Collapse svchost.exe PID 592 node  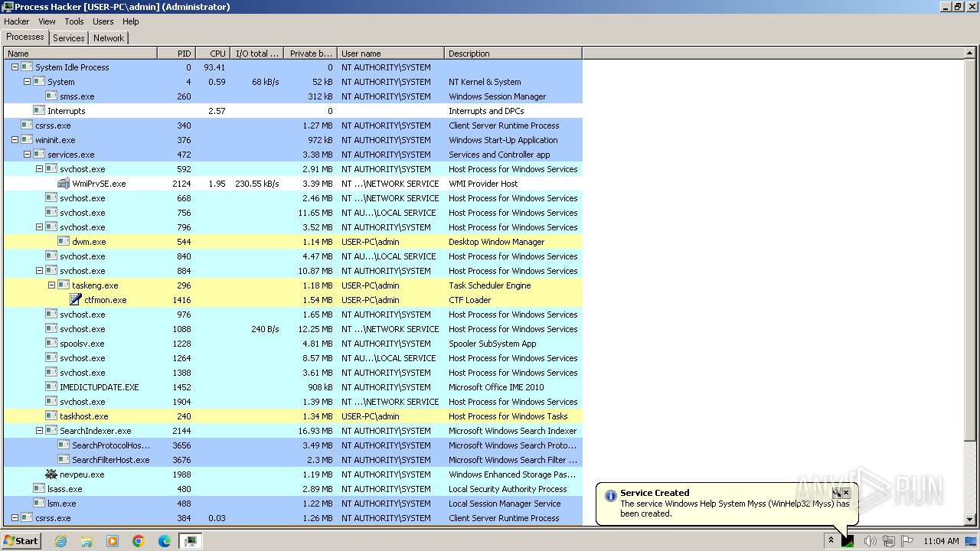[x=39, y=169]
